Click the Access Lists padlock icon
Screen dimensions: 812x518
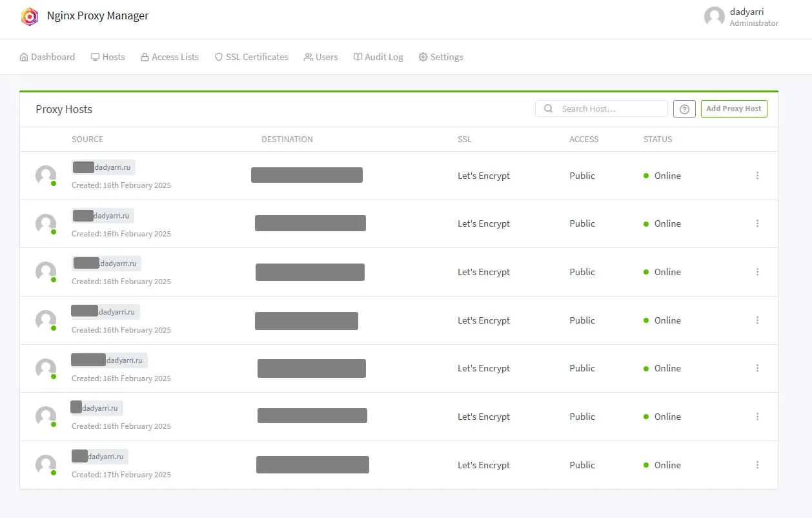[x=143, y=57]
